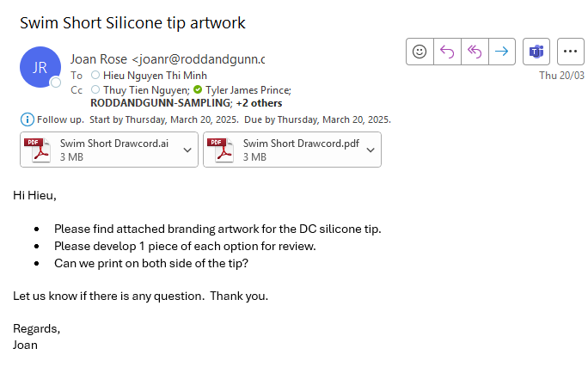The height and width of the screenshot is (373, 588).
Task: Click PDF icon of Swim Short Drawcord.pdf
Action: (x=220, y=150)
